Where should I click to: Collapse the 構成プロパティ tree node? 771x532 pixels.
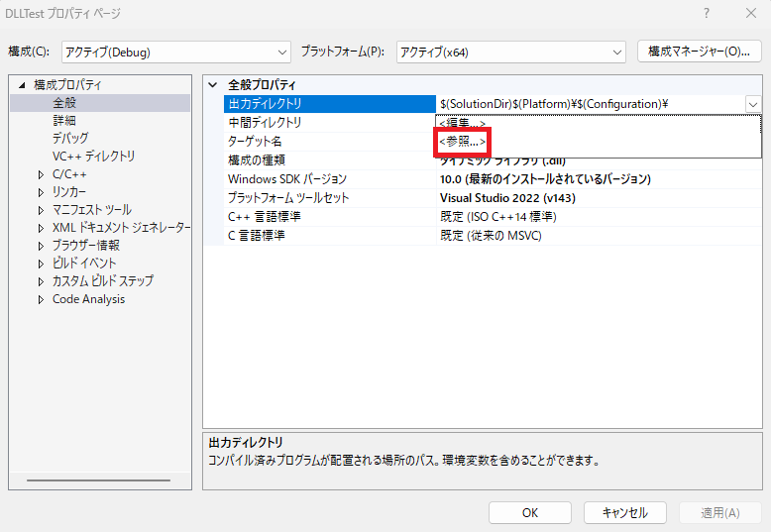[x=22, y=85]
